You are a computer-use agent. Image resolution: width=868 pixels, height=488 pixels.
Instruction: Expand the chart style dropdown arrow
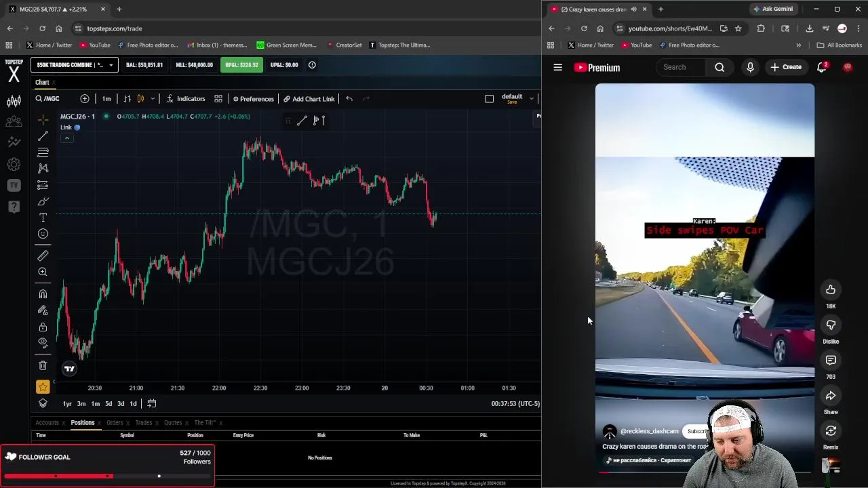click(153, 99)
